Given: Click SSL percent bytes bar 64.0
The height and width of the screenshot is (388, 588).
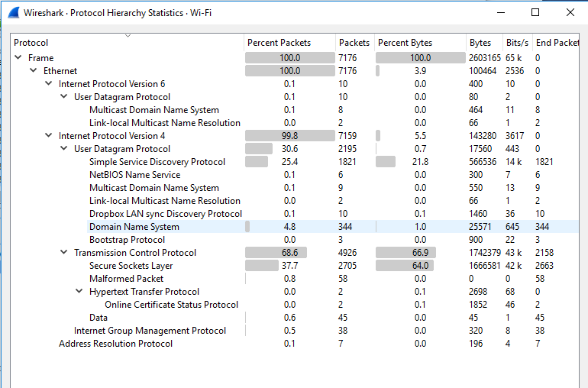Looking at the screenshot, I should [405, 266].
